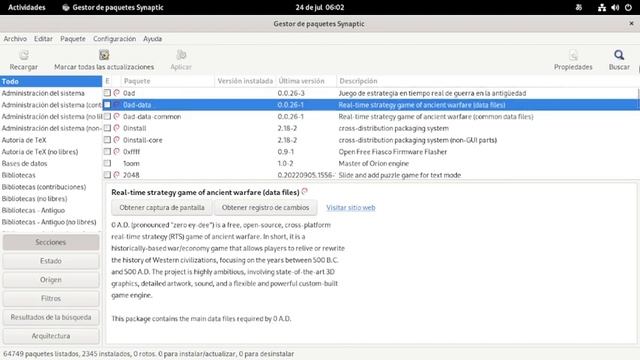The width and height of the screenshot is (640, 360).
Task: Click Obtener registro de cambios button
Action: [x=265, y=207]
